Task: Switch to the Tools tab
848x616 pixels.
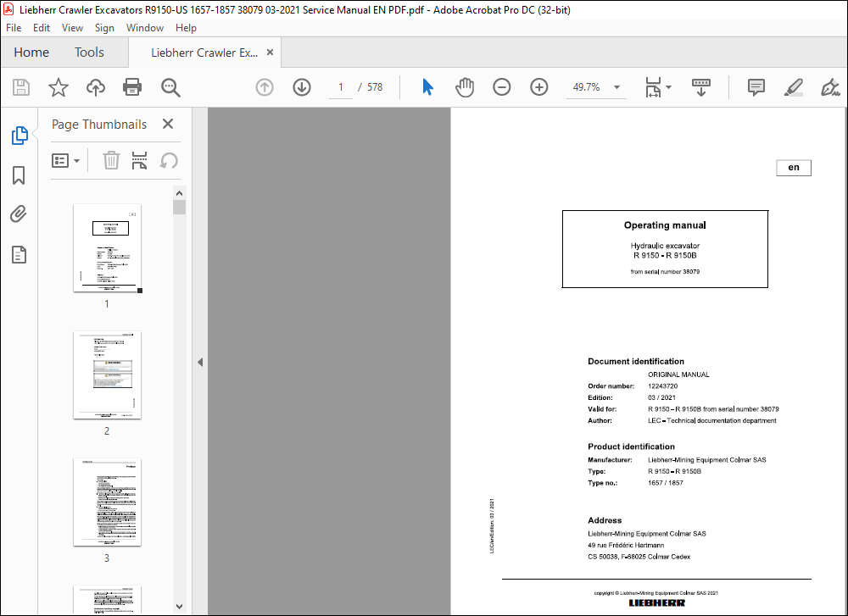Action: pyautogui.click(x=89, y=52)
